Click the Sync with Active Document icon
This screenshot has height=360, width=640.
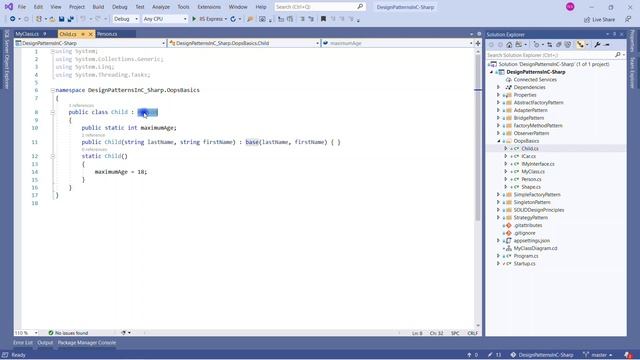pos(549,45)
